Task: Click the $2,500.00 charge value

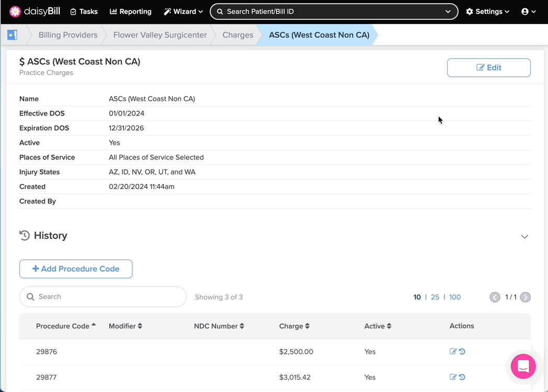Action: (x=296, y=352)
